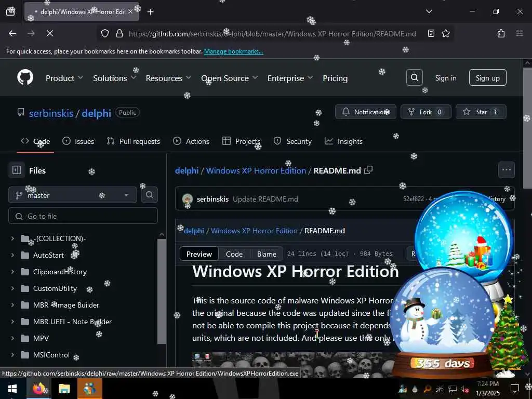Open the Resources navigation dropdown
Screen dimensions: 532x399
tap(168, 78)
